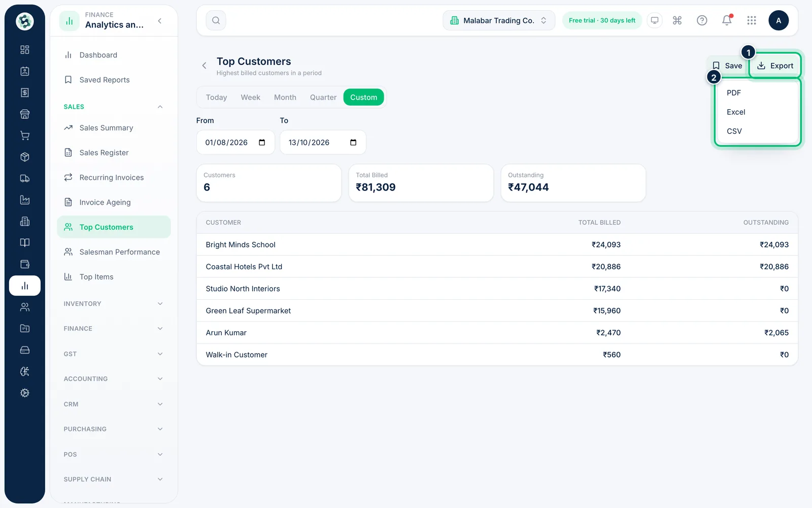The height and width of the screenshot is (508, 812).
Task: Open the help question mark icon
Action: tap(702, 20)
